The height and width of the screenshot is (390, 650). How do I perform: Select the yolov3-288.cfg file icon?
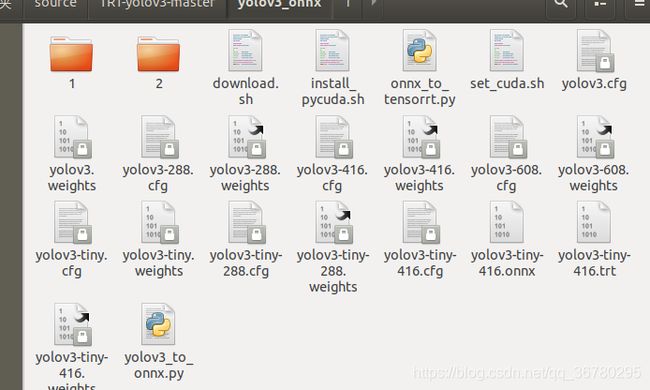pyautogui.click(x=160, y=137)
